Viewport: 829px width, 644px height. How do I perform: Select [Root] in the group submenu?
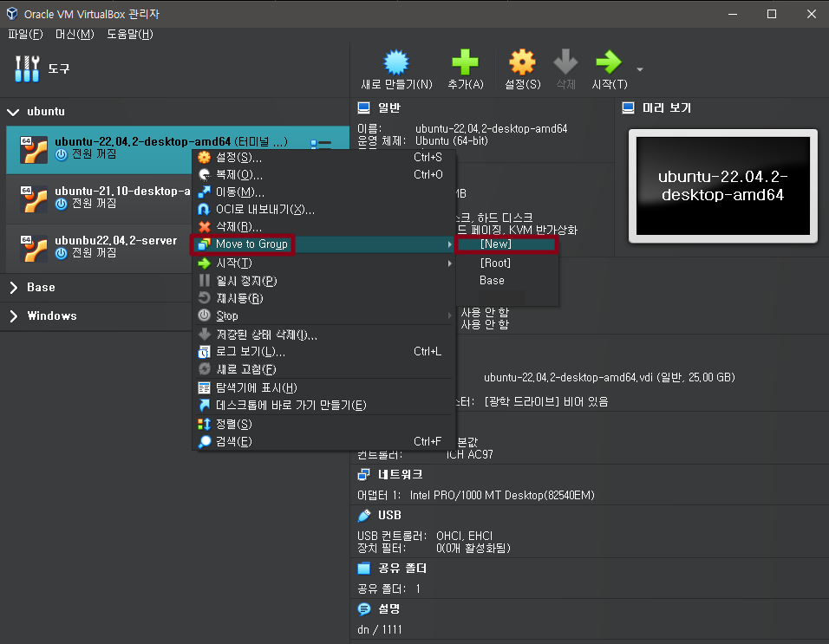pos(506,263)
